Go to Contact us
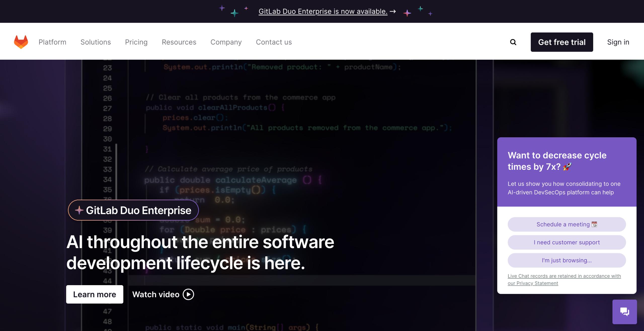The width and height of the screenshot is (644, 331). (x=274, y=42)
